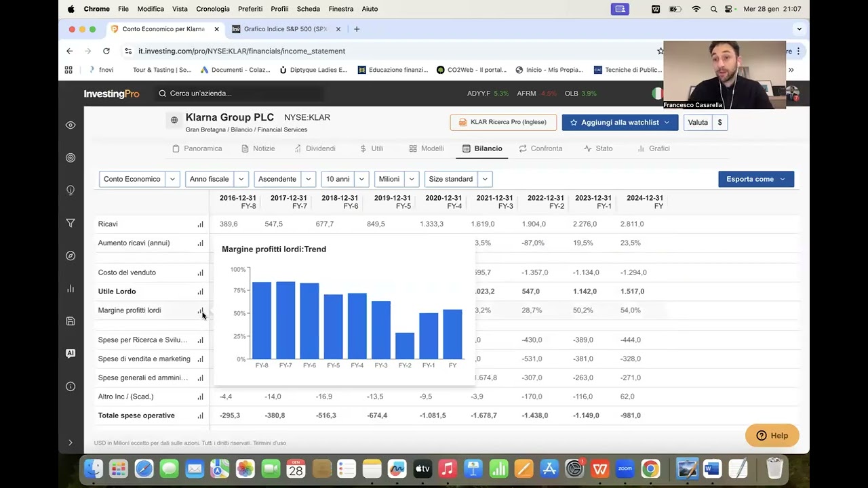This screenshot has height=488, width=868.
Task: Open the CO2Web - Il portal... bookmark
Action: coord(471,70)
